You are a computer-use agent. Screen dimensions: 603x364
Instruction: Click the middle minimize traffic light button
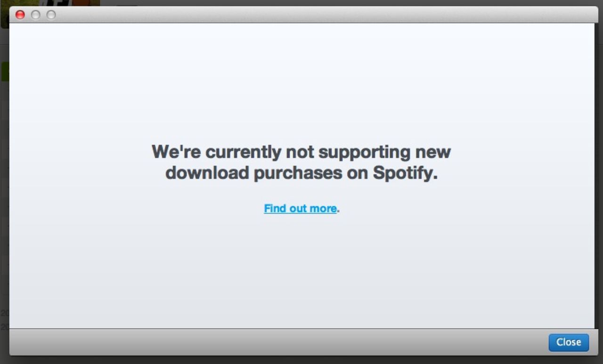(35, 15)
